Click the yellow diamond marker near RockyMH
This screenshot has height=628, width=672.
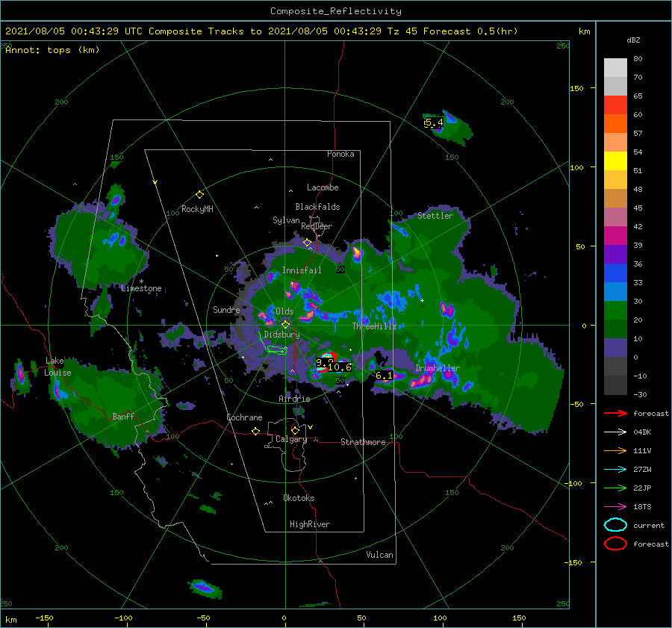[199, 195]
